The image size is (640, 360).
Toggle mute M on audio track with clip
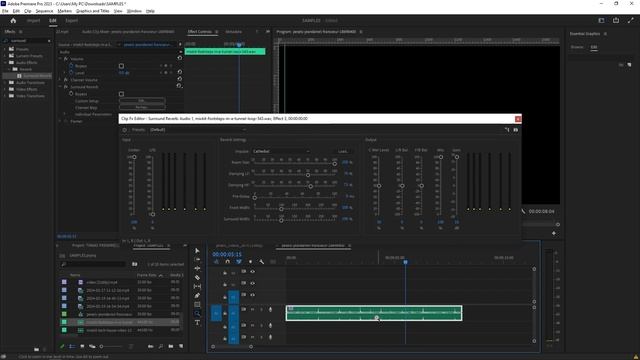click(x=252, y=310)
